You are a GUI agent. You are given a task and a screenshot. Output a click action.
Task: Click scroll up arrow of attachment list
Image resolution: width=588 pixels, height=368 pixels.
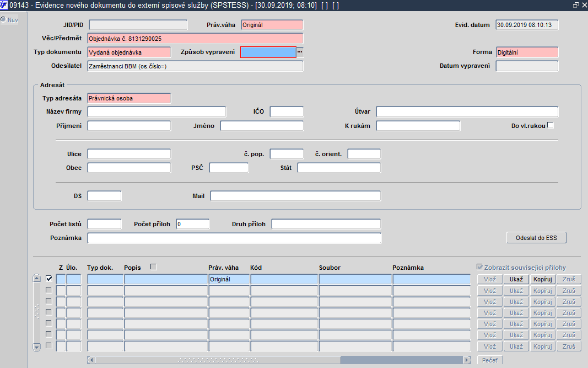point(37,279)
